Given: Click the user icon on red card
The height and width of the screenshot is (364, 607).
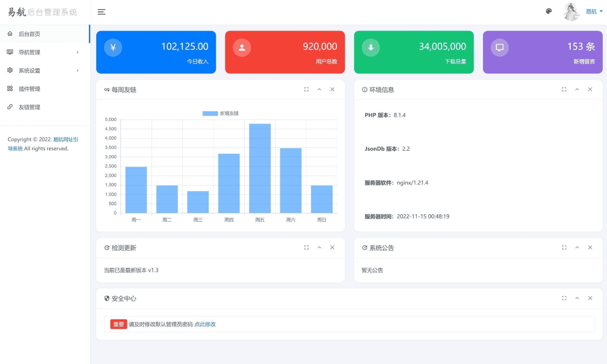Looking at the screenshot, I should [x=242, y=48].
